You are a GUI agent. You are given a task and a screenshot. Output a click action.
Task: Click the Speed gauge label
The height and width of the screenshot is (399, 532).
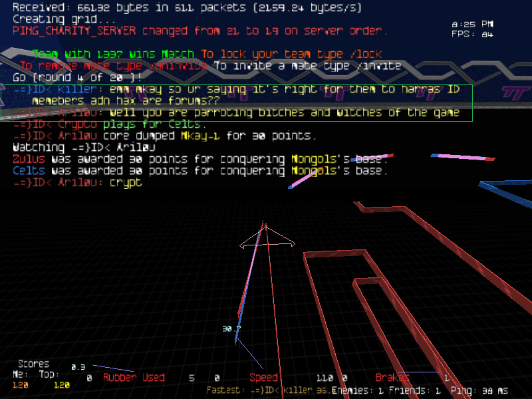click(263, 378)
